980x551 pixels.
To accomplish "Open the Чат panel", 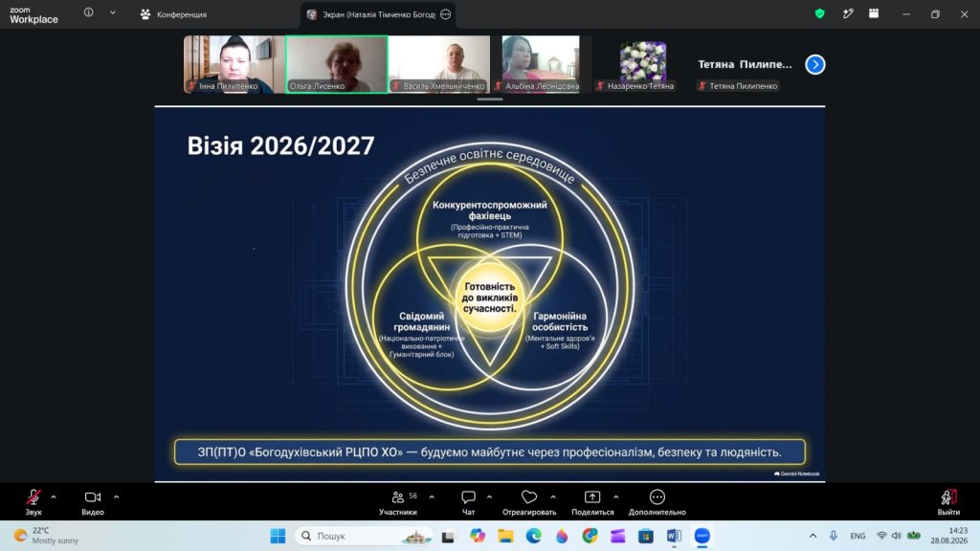I will click(x=468, y=502).
